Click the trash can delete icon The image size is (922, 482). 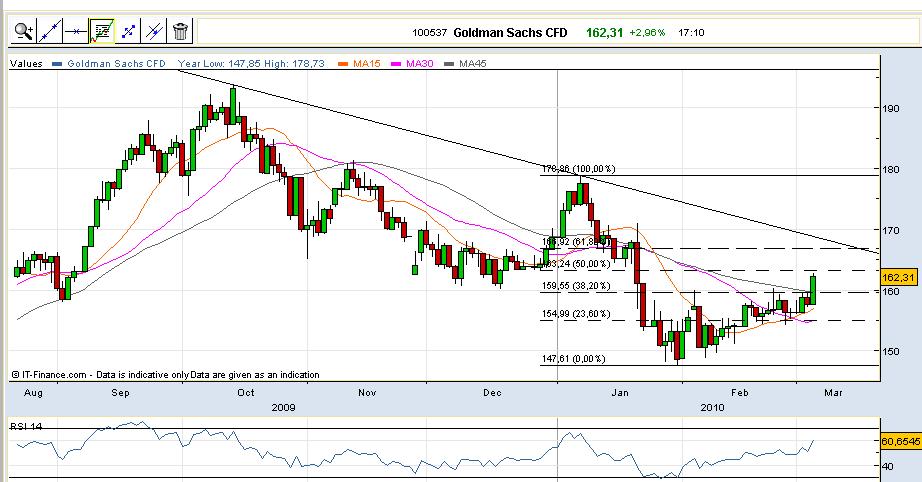tap(181, 31)
